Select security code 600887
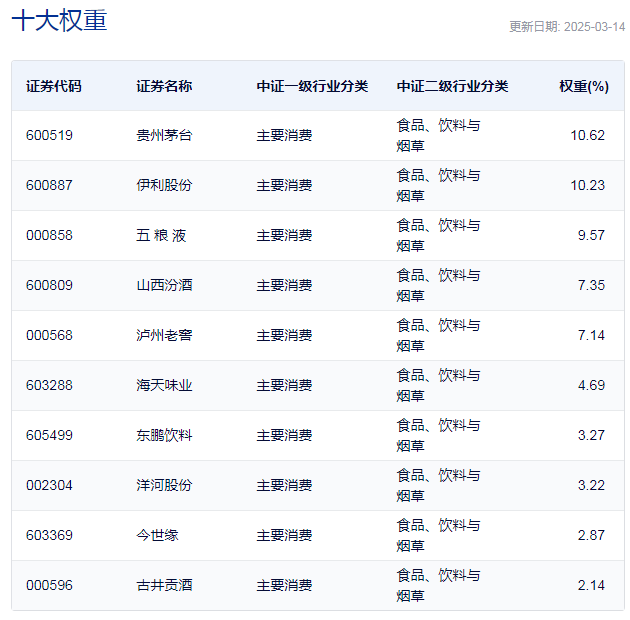The width and height of the screenshot is (630, 620). (49, 185)
